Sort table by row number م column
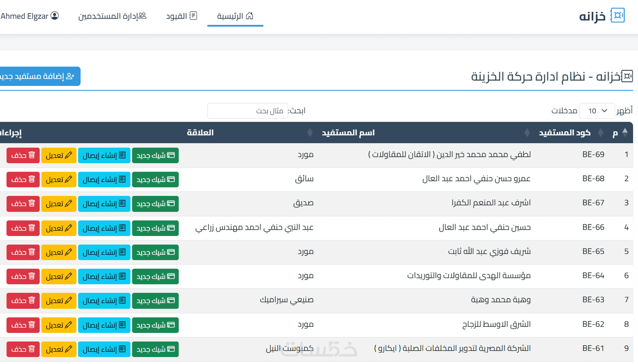 (625, 132)
